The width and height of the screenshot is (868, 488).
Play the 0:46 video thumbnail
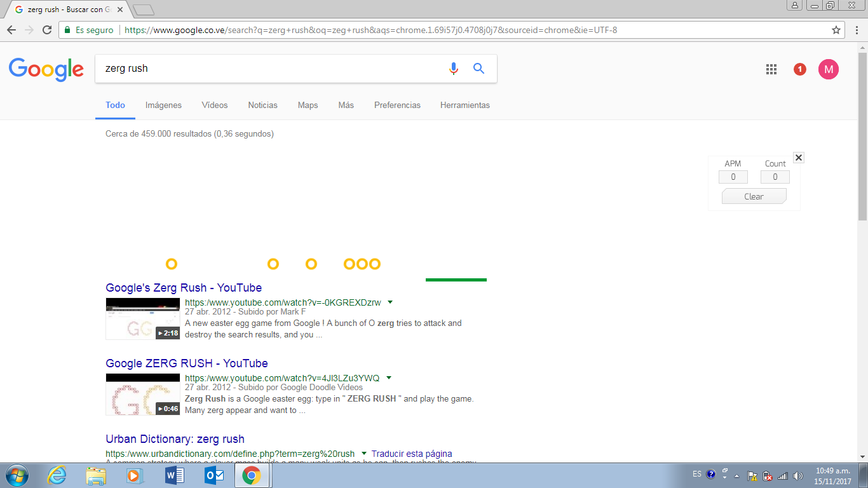point(143,395)
